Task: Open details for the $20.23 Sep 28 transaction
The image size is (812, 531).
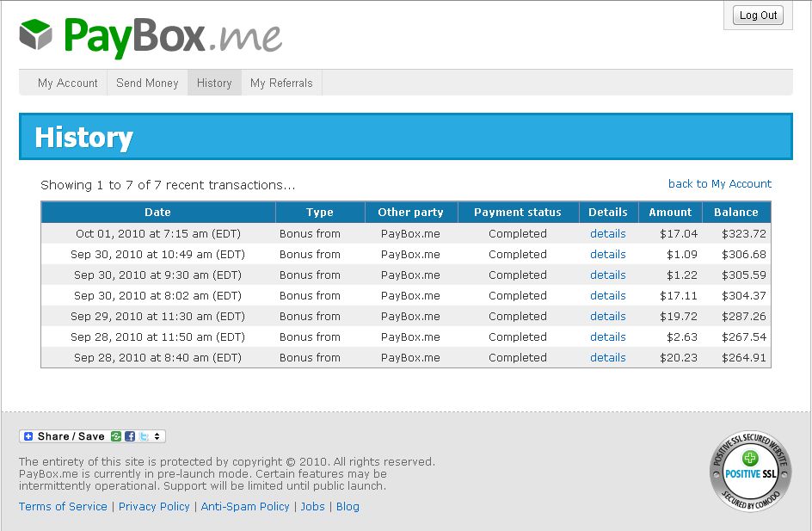Action: click(607, 357)
